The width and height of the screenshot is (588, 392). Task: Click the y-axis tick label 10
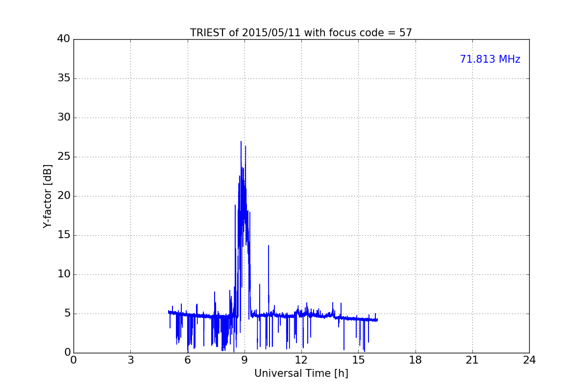point(64,274)
